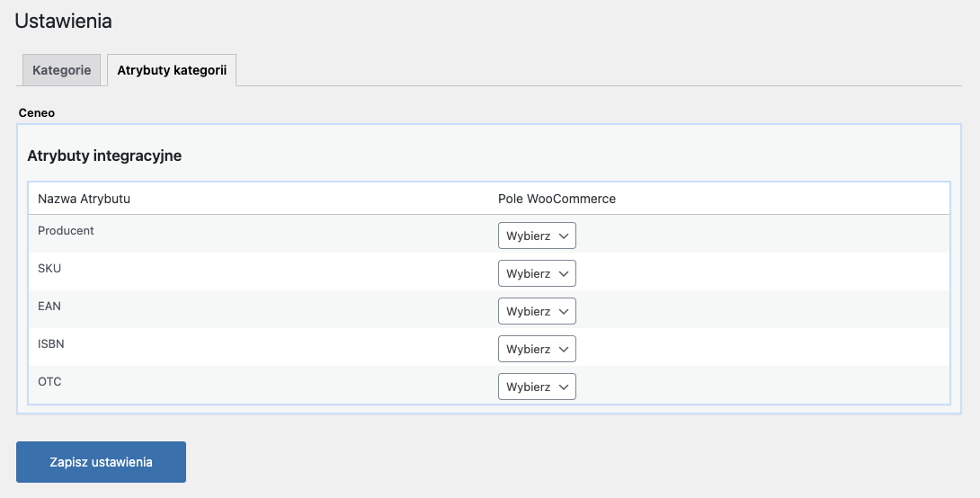Click the Producent attribute name
Image resolution: width=980 pixels, height=498 pixels.
[66, 231]
